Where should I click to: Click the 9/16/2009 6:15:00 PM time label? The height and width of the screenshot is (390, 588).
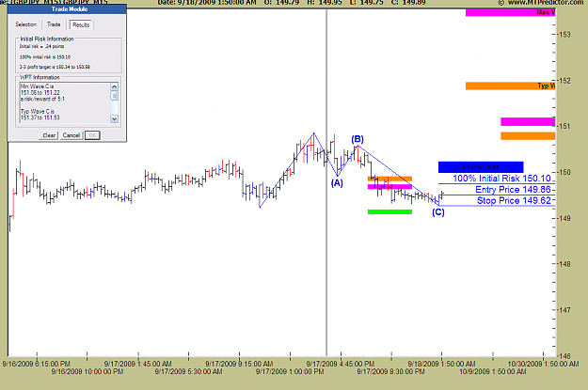pyautogui.click(x=37, y=364)
